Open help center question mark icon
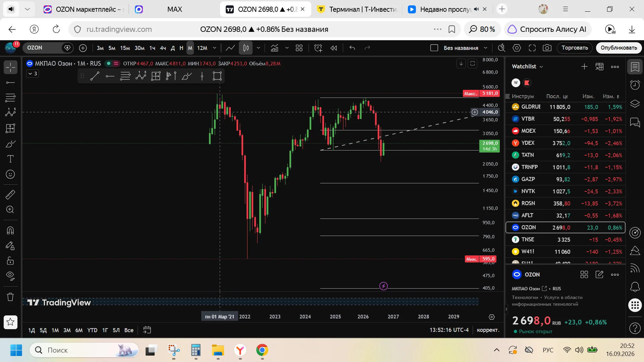 [x=635, y=328]
